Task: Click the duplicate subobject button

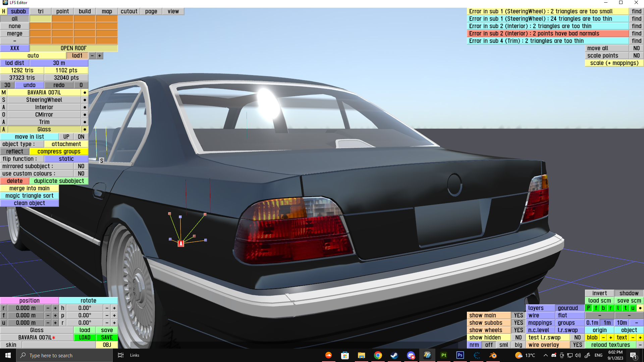Action: (59, 181)
